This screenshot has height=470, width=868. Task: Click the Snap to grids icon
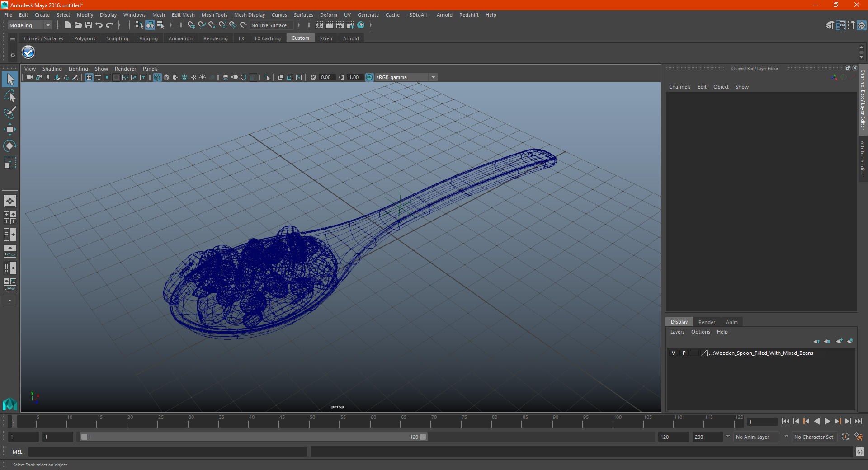pyautogui.click(x=191, y=25)
